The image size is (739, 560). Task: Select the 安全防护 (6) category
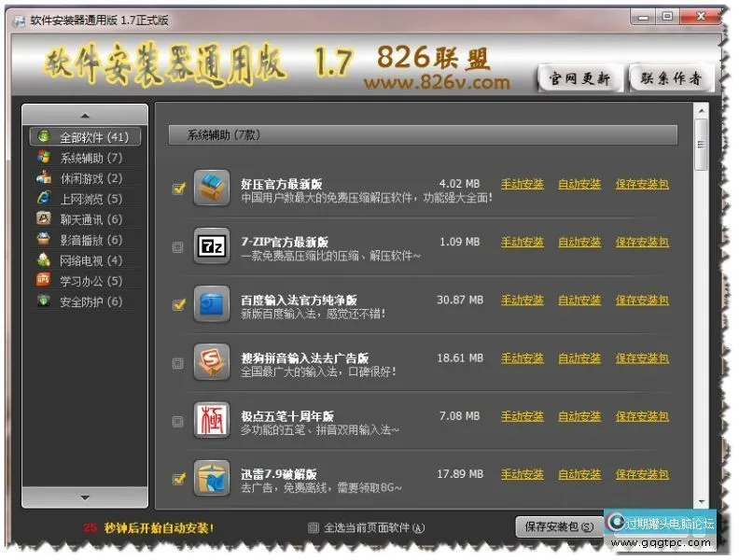point(85,301)
